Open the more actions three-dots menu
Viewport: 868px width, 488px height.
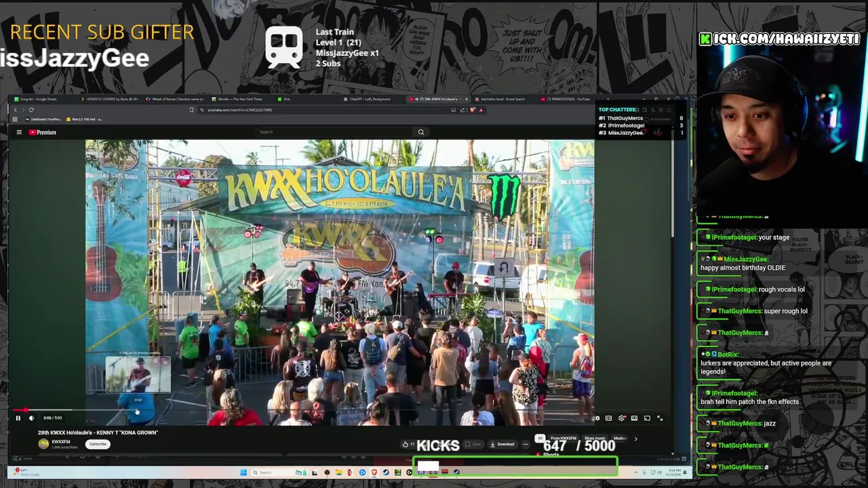click(x=526, y=445)
